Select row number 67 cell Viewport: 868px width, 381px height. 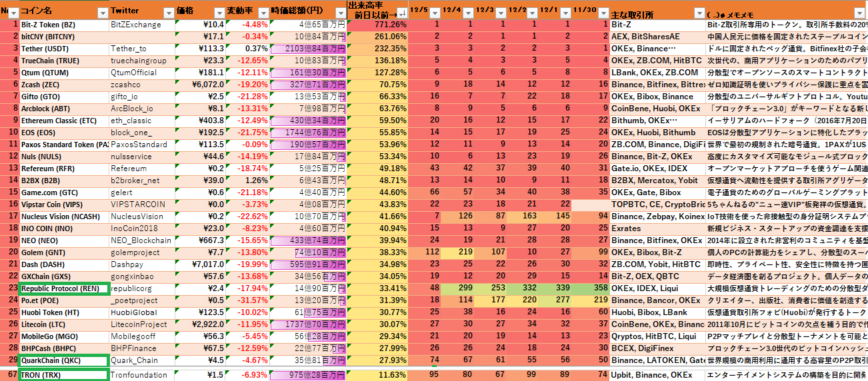coord(9,375)
